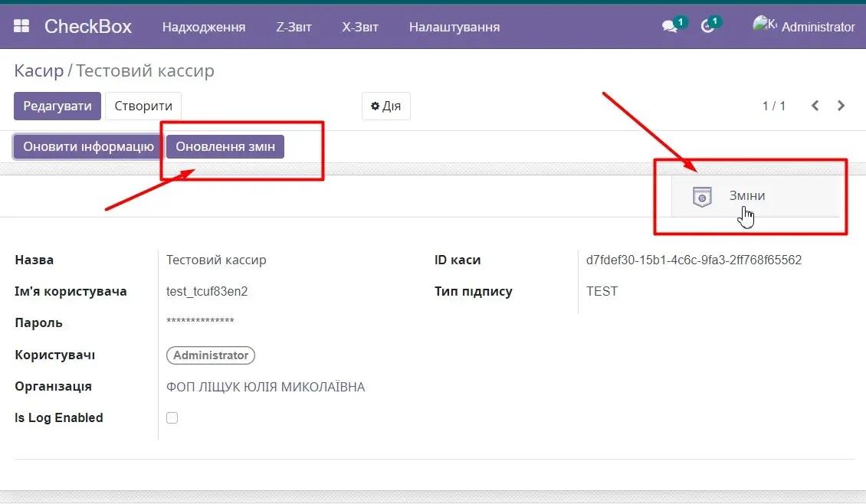The width and height of the screenshot is (866, 504).
Task: Open the Налаштування menu
Action: coord(454,27)
